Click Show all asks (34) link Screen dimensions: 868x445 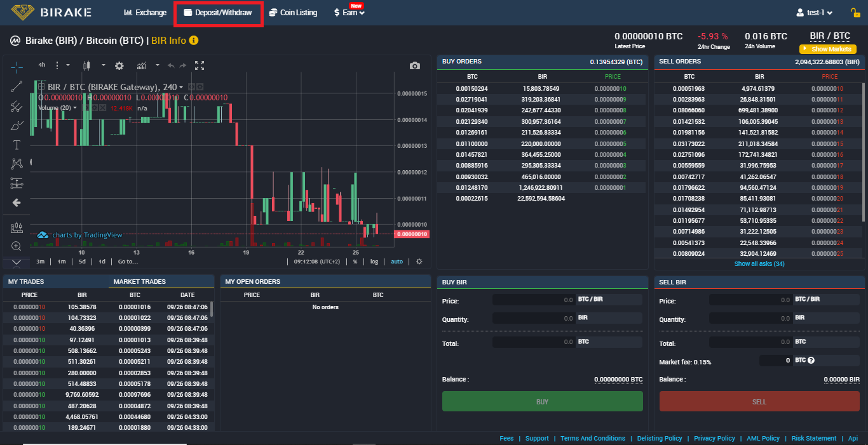point(759,263)
